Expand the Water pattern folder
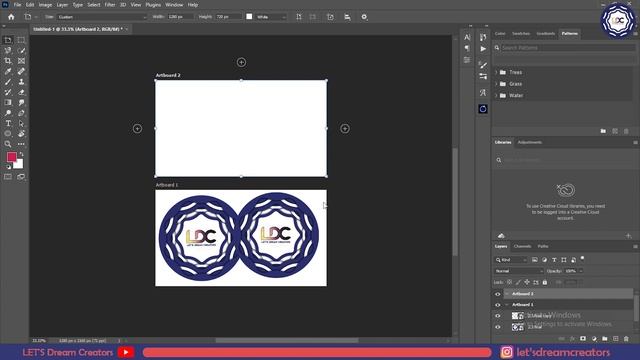This screenshot has height=360, width=640. tap(496, 96)
